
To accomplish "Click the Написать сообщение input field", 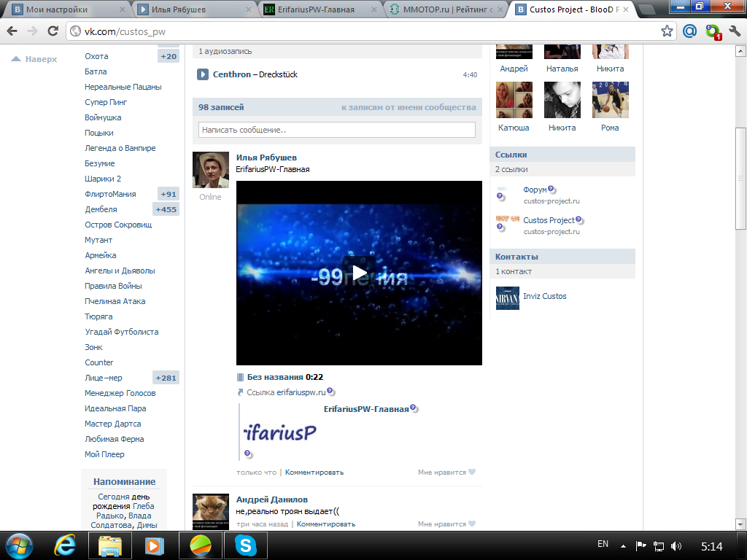I will coord(337,130).
